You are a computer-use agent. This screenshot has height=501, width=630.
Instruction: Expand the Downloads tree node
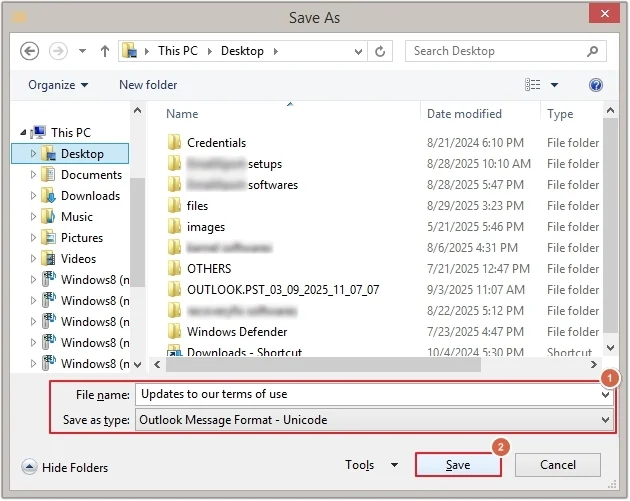pyautogui.click(x=33, y=195)
